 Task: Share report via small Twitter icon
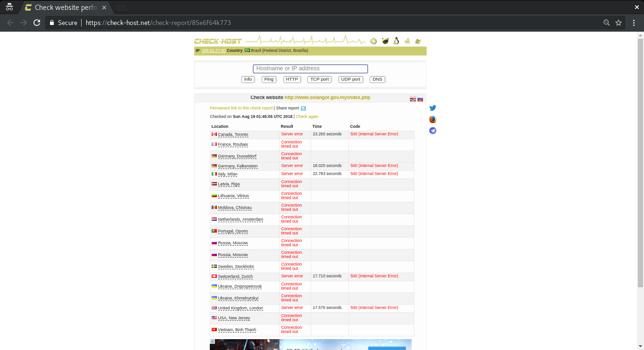303,108
